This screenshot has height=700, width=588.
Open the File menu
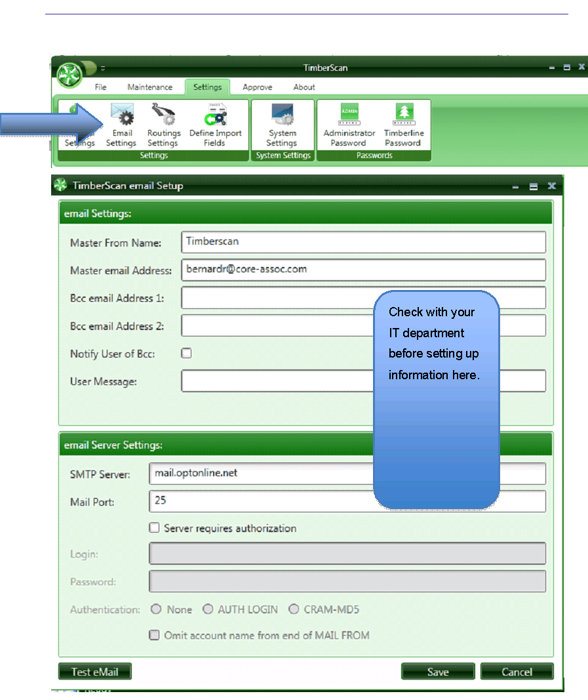click(x=100, y=87)
